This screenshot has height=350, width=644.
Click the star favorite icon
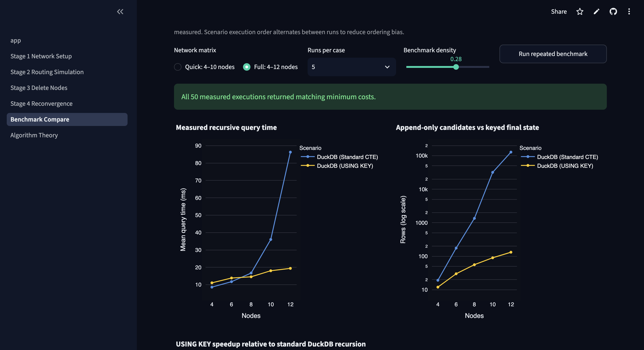pyautogui.click(x=580, y=11)
